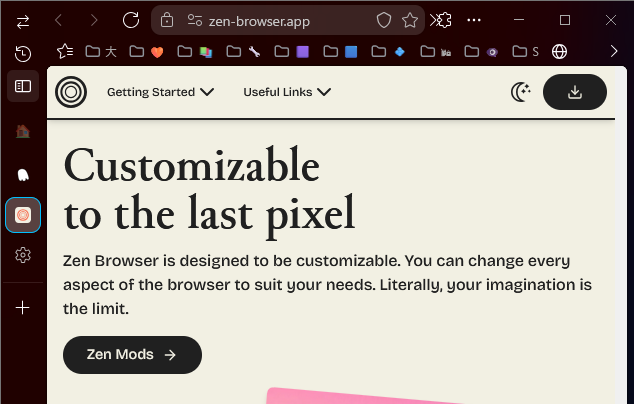The width and height of the screenshot is (634, 404).
Task: Reload the current page
Action: 131,20
